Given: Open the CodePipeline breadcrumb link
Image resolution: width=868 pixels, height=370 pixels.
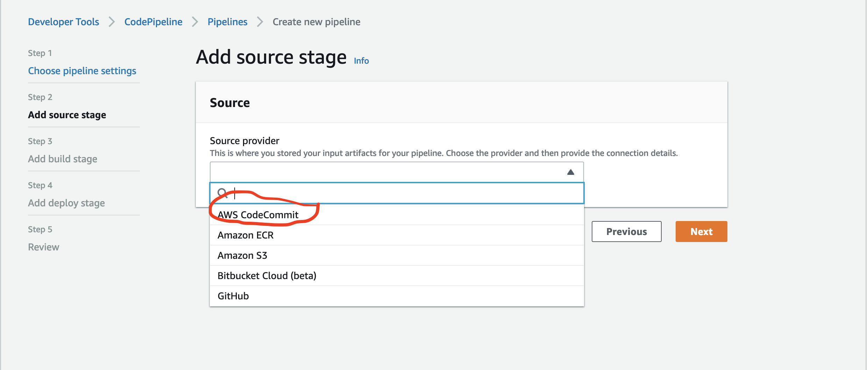Looking at the screenshot, I should click(153, 22).
